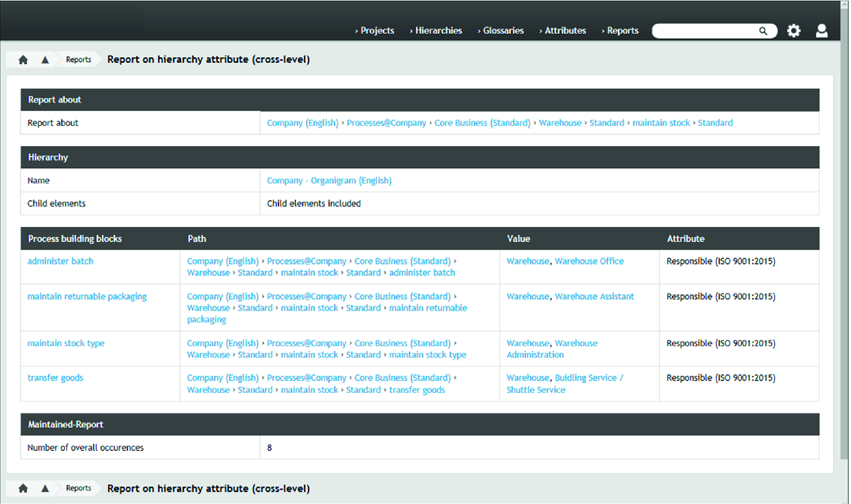Open the 'transfer goods' process block
This screenshot has width=851, height=504.
[x=55, y=378]
